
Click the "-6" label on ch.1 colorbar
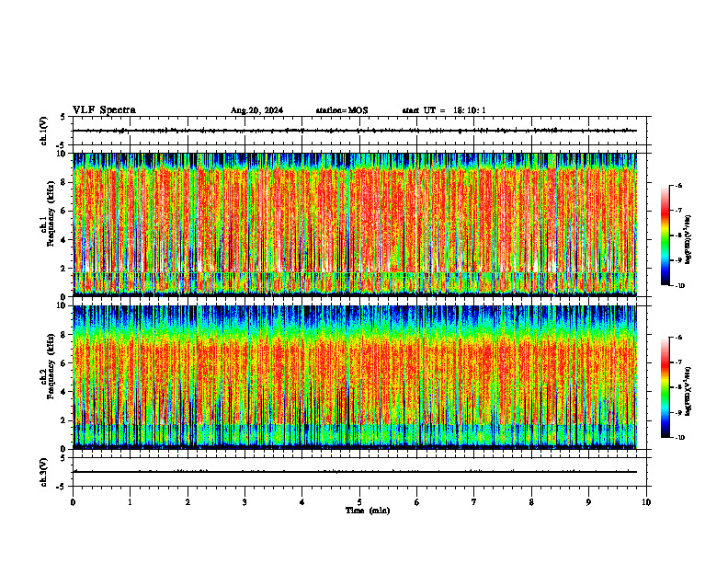pyautogui.click(x=678, y=186)
